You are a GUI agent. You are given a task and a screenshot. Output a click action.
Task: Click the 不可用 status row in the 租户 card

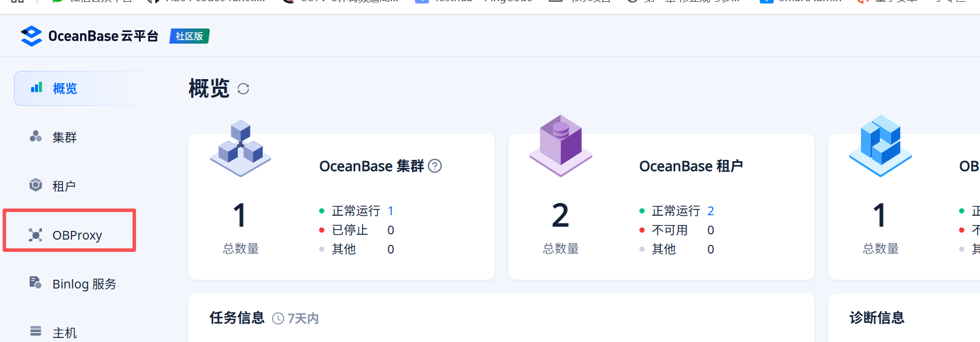[677, 230]
